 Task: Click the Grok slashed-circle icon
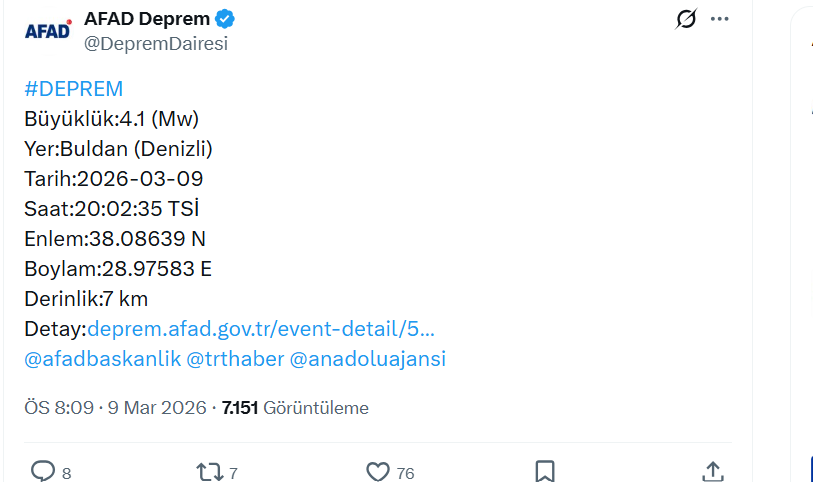click(686, 19)
